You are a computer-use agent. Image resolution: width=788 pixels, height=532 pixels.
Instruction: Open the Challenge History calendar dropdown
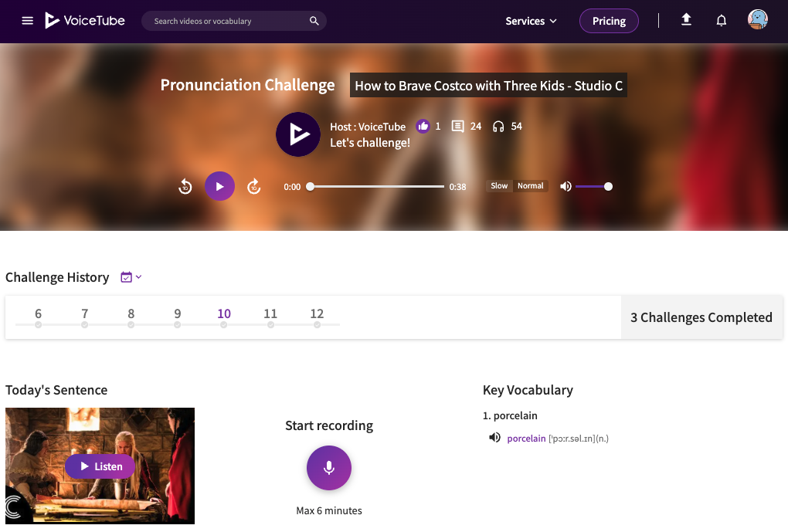(131, 277)
